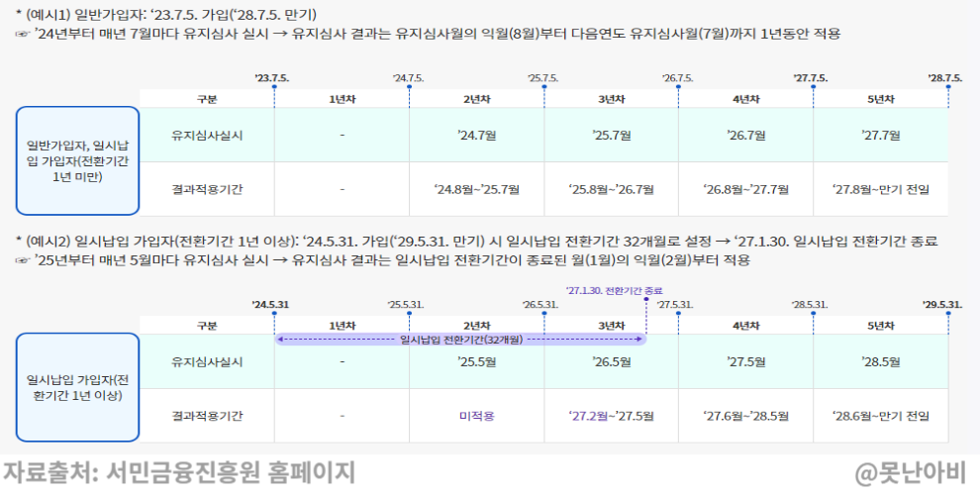This screenshot has height=495, width=980.
Task: Click the '27.5.31. timeline date marker
Action: (675, 305)
